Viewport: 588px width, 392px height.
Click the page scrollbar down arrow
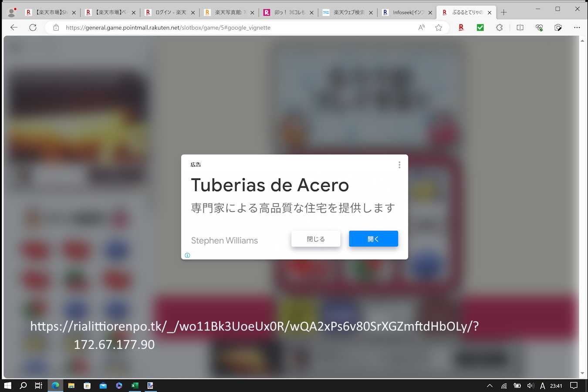[x=582, y=373]
